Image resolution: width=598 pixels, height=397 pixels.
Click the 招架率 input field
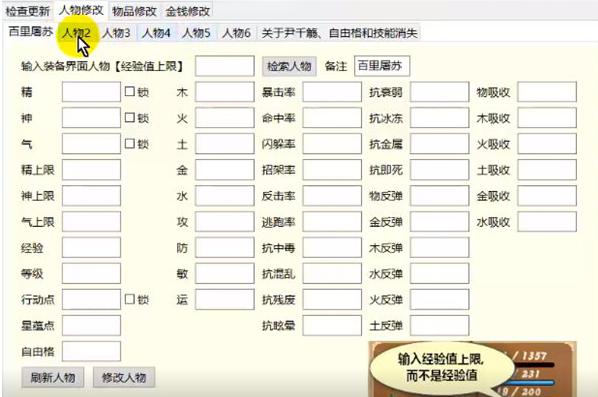[332, 170]
